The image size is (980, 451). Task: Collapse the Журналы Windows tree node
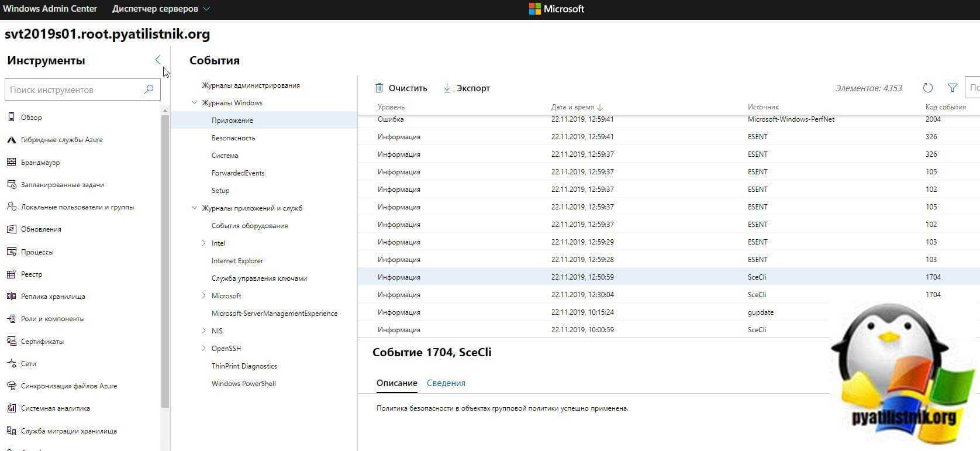click(x=195, y=103)
